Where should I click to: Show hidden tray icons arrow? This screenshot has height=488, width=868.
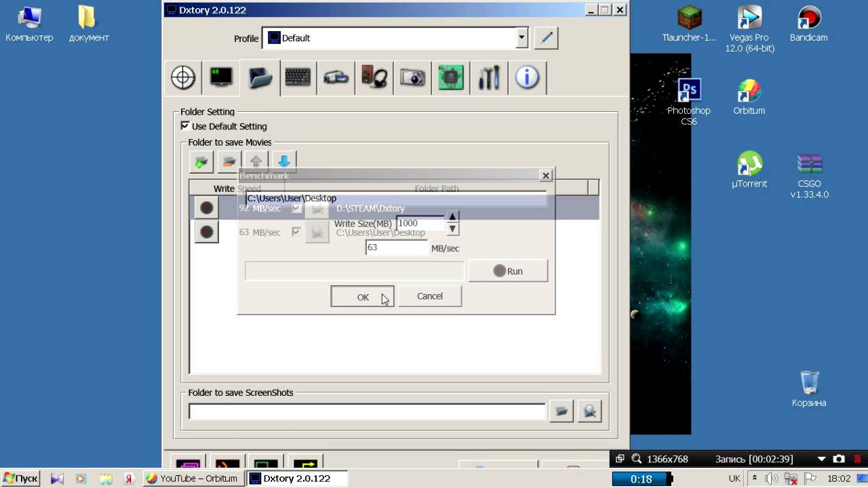click(x=754, y=479)
